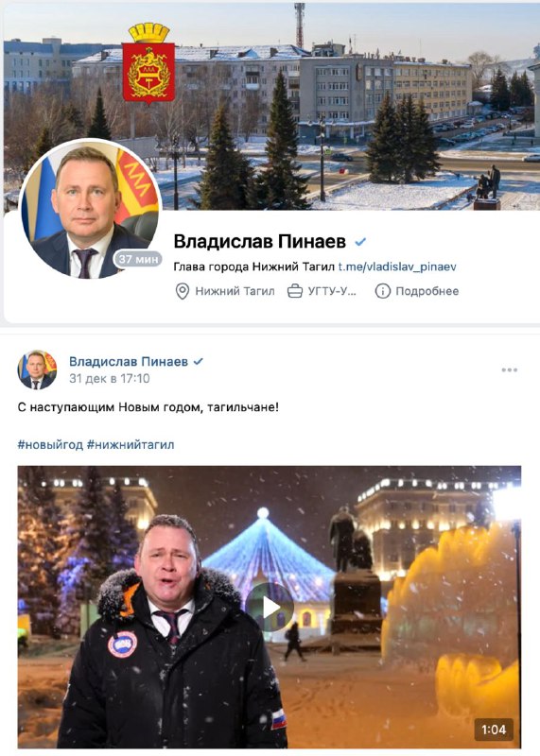
Task: Click the verified checkmark beside profile name
Action: point(360,242)
